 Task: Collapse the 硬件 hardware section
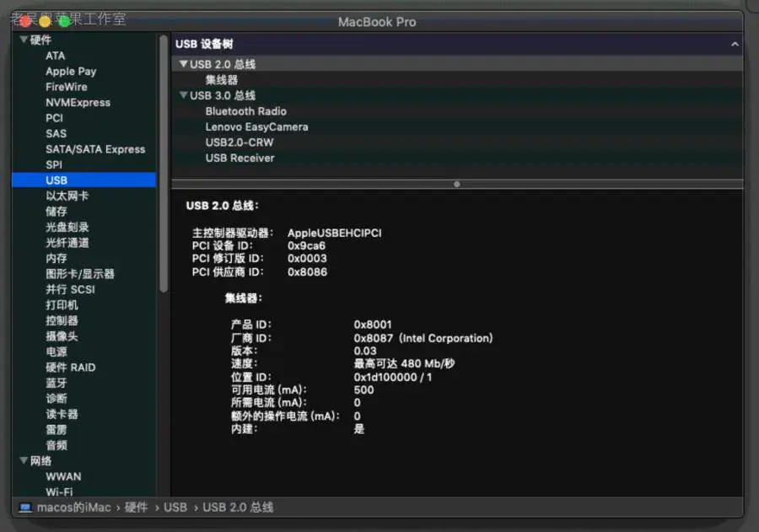point(24,40)
